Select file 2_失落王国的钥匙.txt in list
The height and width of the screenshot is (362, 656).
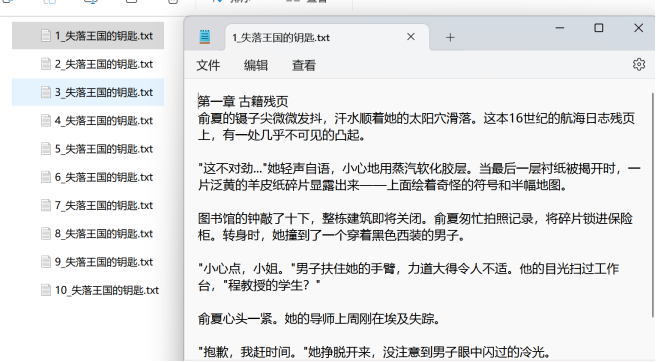point(88,64)
